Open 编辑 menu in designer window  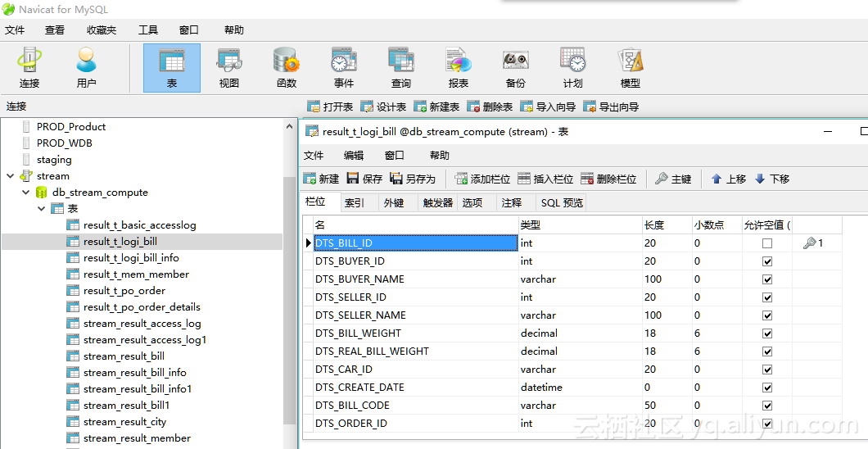[x=354, y=156]
